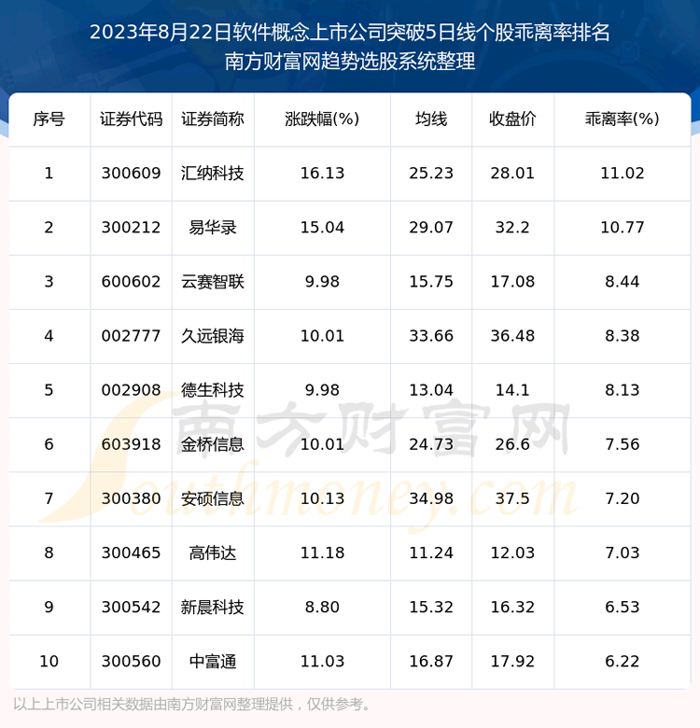The image size is (700, 728).
Task: Click the 证券简称 column header
Action: point(213,119)
